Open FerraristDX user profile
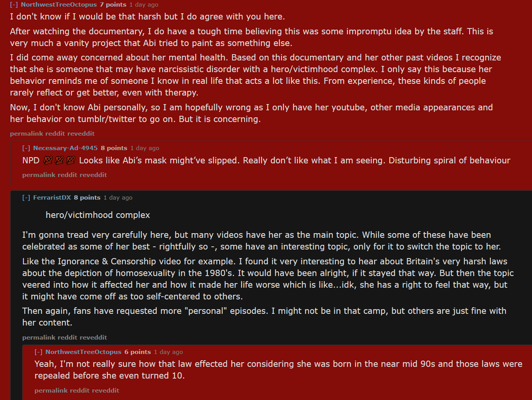The image size is (532, 400). pos(52,198)
